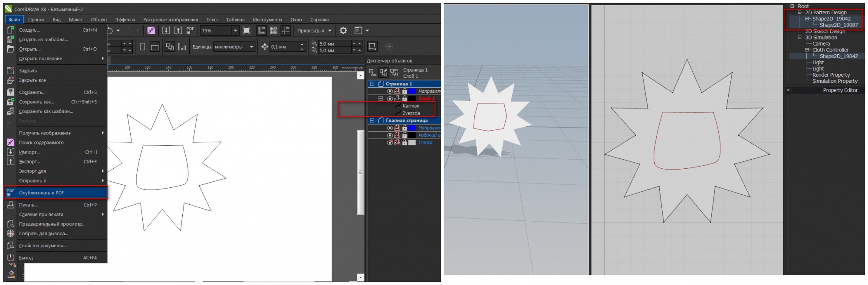This screenshot has width=868, height=285.
Task: Open the Правка menu
Action: click(36, 20)
